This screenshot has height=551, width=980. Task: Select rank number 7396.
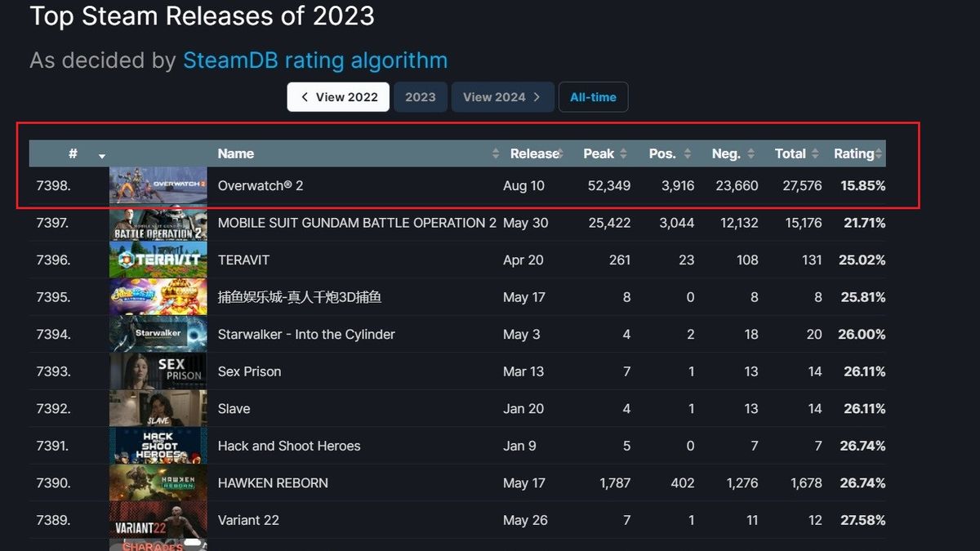coord(54,260)
